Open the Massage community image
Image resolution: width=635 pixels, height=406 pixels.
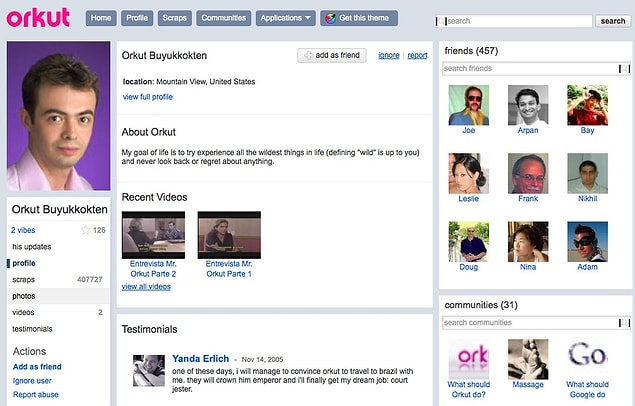click(x=528, y=359)
